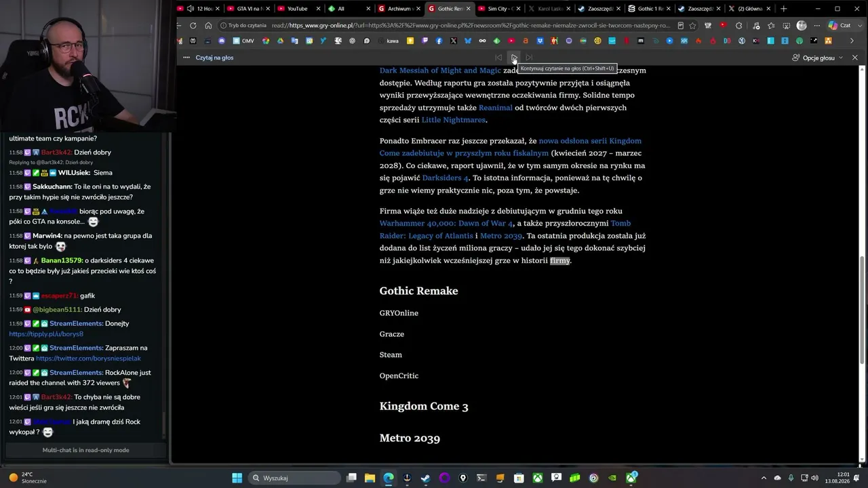The height and width of the screenshot is (488, 868).
Task: Open the Dark Messiah of Might and Magic link
Action: click(x=440, y=70)
